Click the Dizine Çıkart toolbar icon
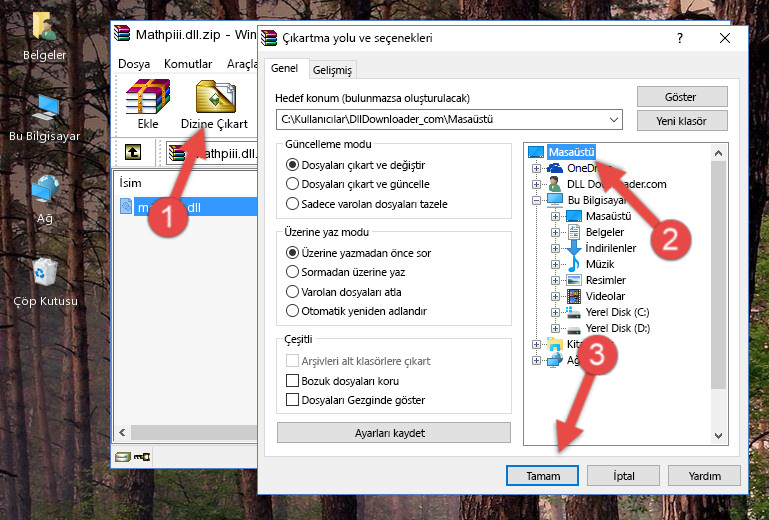This screenshot has height=520, width=769. [x=214, y=104]
